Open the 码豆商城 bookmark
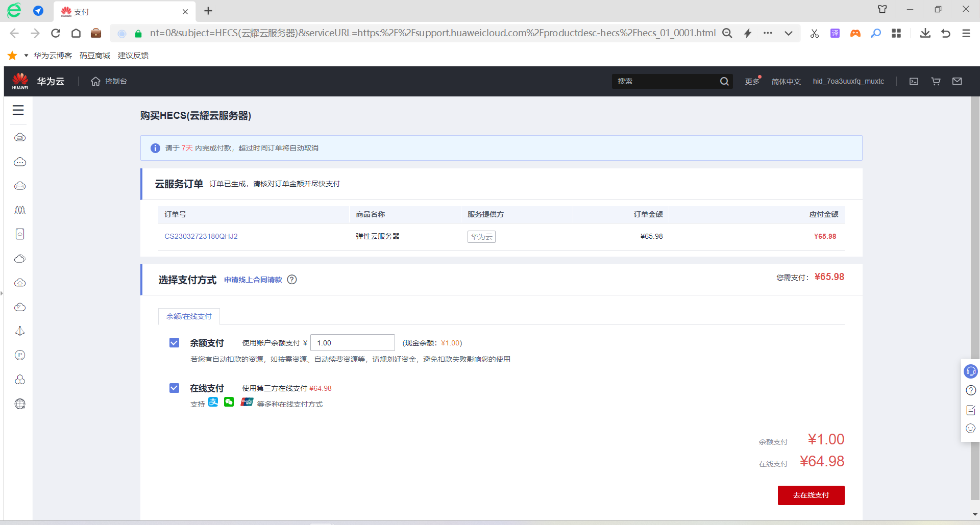 (95, 55)
